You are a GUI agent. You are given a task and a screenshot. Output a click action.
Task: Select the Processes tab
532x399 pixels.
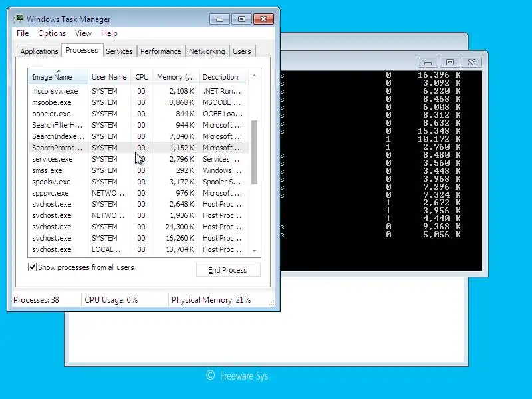click(82, 51)
